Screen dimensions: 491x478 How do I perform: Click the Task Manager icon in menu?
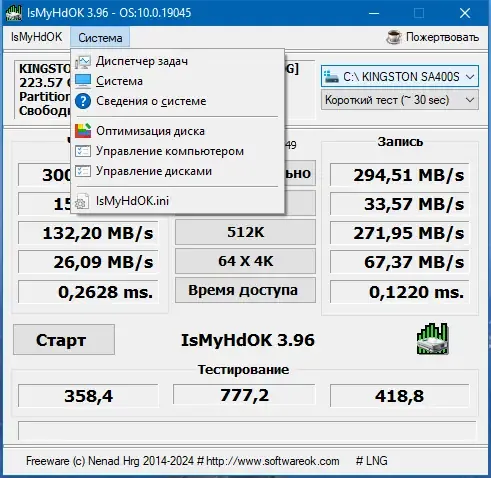pyautogui.click(x=82, y=62)
